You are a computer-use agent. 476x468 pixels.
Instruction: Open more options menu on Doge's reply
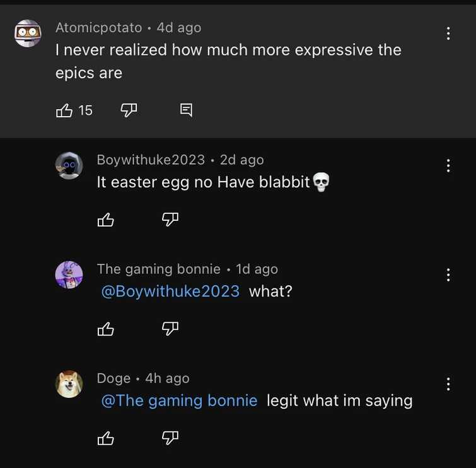point(448,384)
